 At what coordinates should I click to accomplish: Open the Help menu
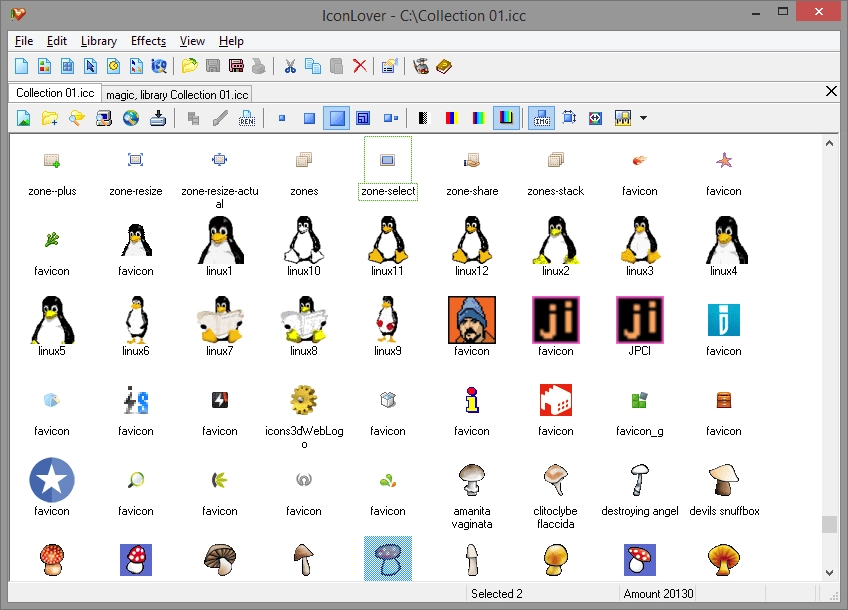click(x=231, y=41)
